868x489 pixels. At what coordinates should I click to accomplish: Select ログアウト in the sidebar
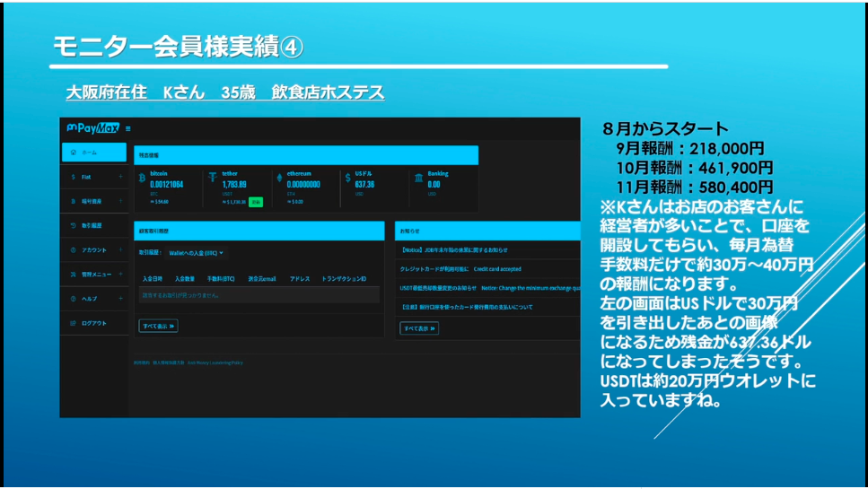click(x=94, y=323)
